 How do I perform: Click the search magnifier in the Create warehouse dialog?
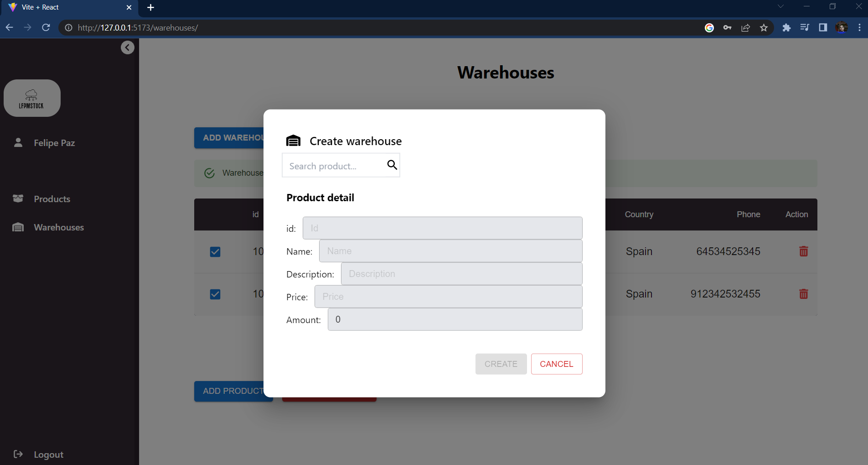coord(392,165)
